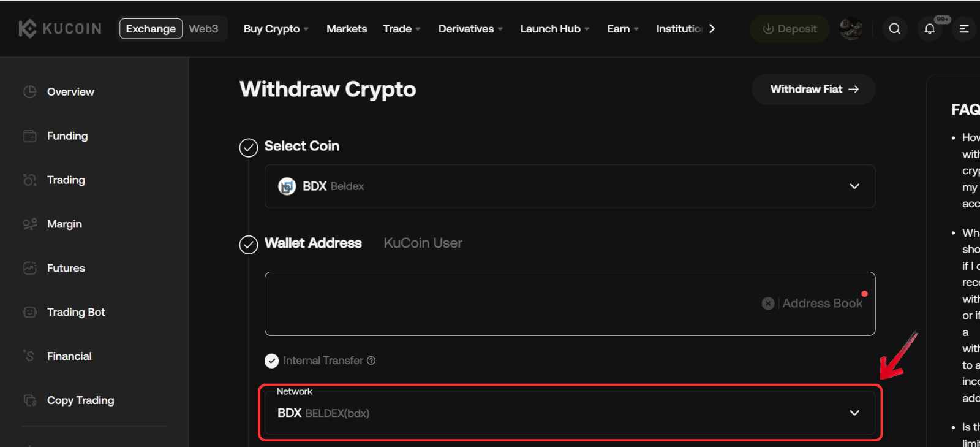The image size is (980, 447).
Task: Click inside the wallet address input field
Action: 490,303
